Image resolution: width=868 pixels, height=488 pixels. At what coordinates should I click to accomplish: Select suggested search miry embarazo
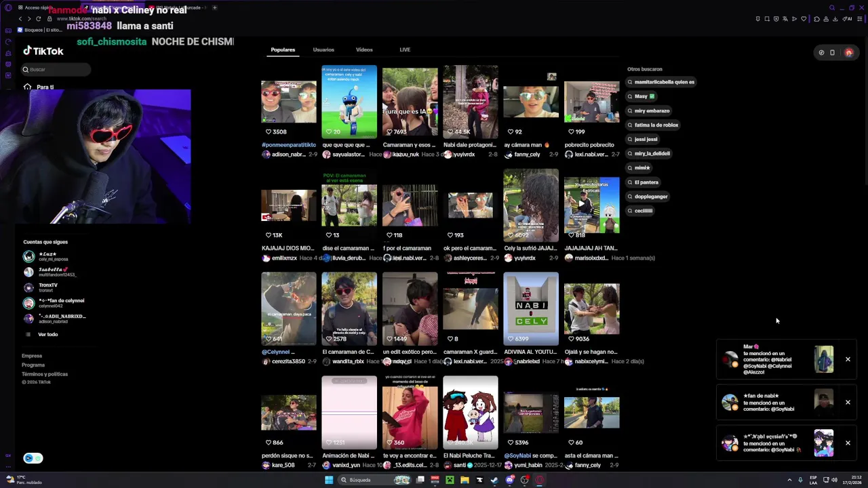(x=648, y=110)
